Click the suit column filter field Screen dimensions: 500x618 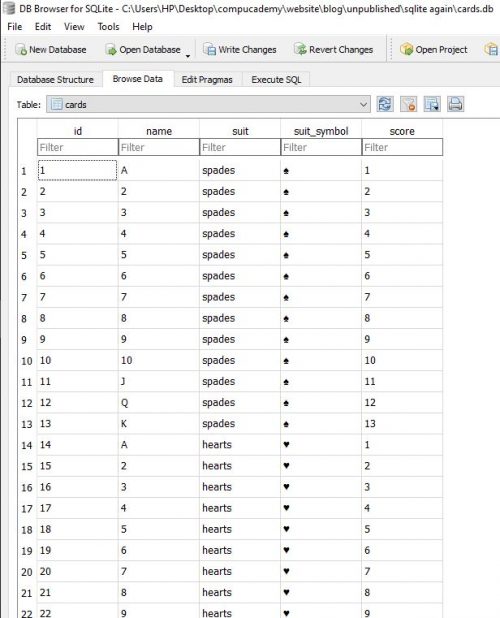(x=240, y=147)
